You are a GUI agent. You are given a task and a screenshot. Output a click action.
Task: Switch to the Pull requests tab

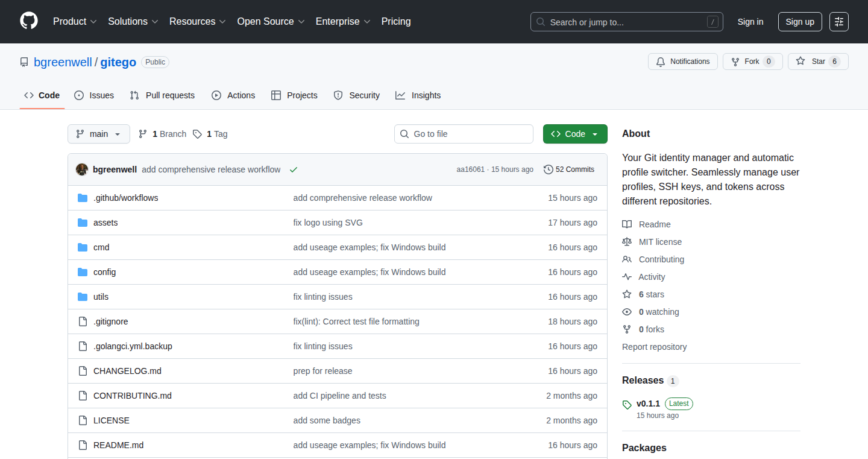(162, 95)
